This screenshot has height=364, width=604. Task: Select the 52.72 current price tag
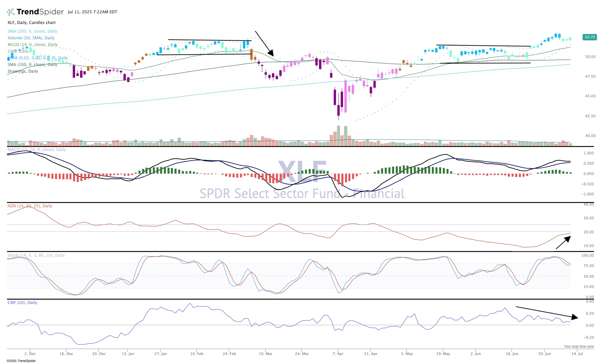click(x=590, y=37)
